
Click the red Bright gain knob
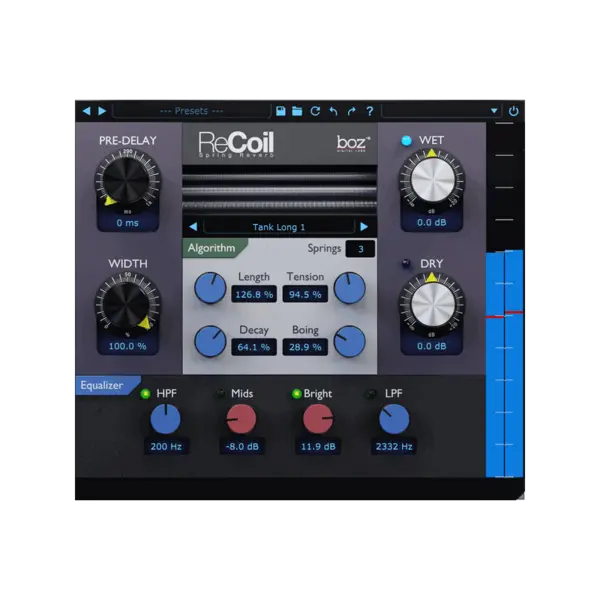pos(318,419)
